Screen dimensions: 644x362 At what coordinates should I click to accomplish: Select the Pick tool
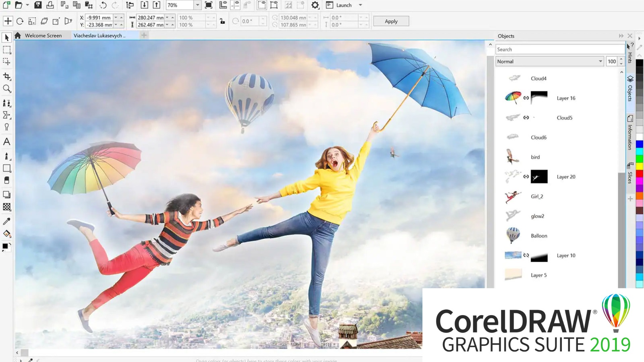[7, 37]
